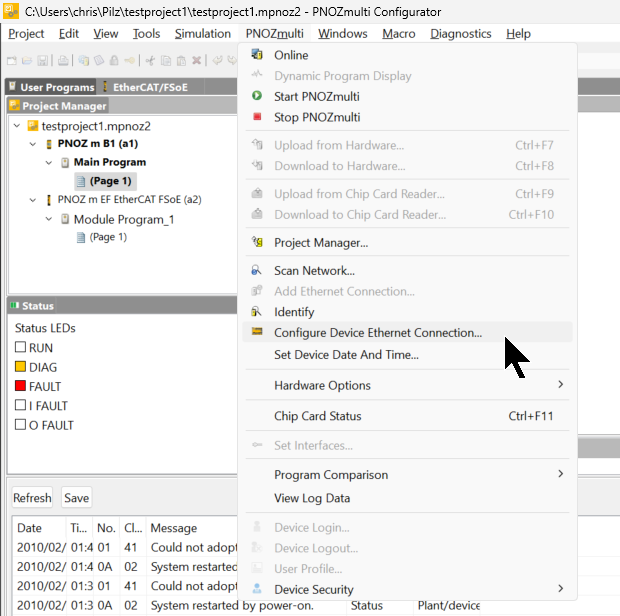Click the Project Manager panel header icon
Viewport: 620px width, 616px height.
pos(15,105)
